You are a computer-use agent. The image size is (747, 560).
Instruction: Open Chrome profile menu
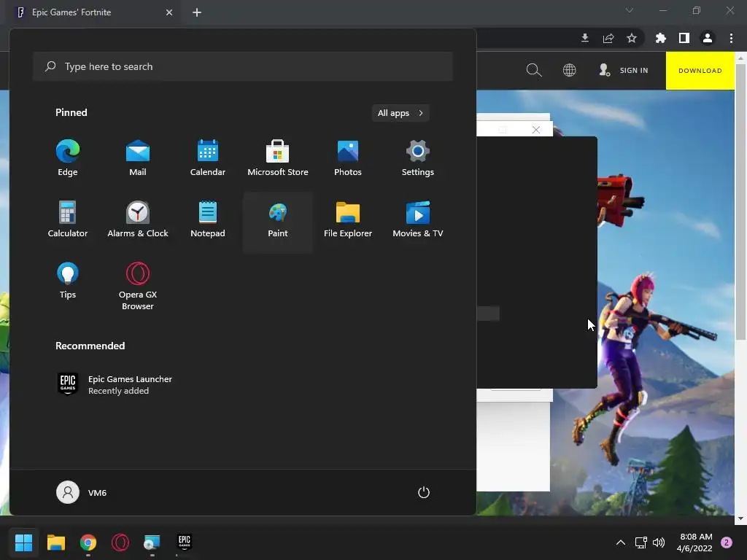(x=708, y=38)
